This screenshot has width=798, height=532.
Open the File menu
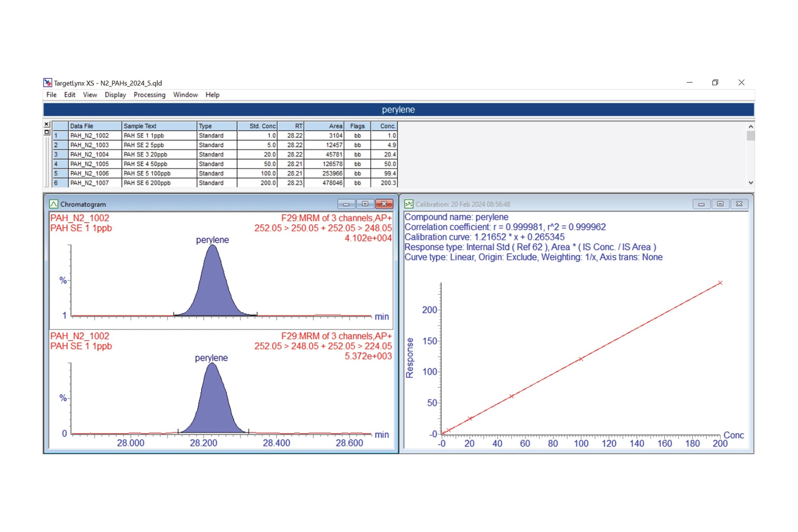click(51, 95)
